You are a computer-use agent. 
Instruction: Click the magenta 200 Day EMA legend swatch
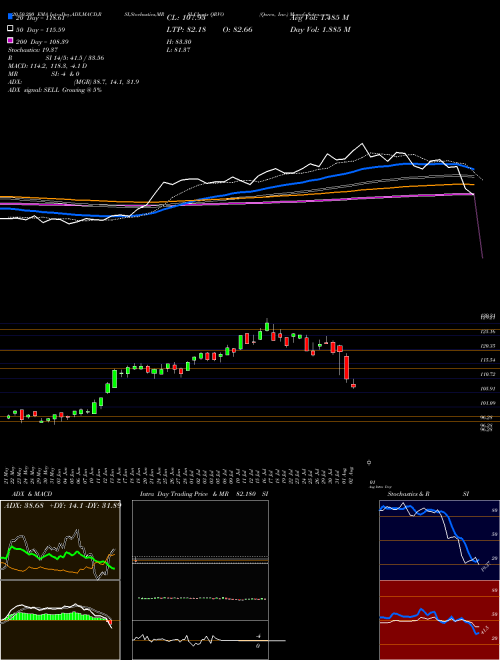(11, 40)
